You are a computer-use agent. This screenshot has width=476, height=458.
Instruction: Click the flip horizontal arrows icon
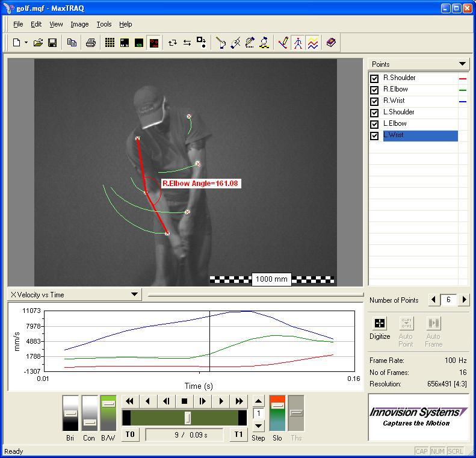pyautogui.click(x=187, y=43)
